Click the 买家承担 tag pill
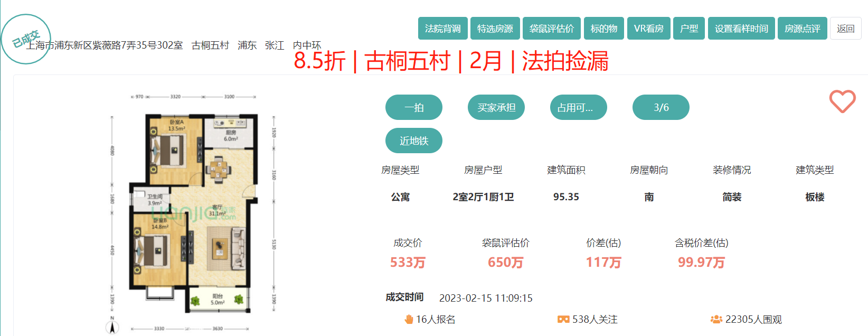Viewport: 868px width, 336px height. coord(496,107)
